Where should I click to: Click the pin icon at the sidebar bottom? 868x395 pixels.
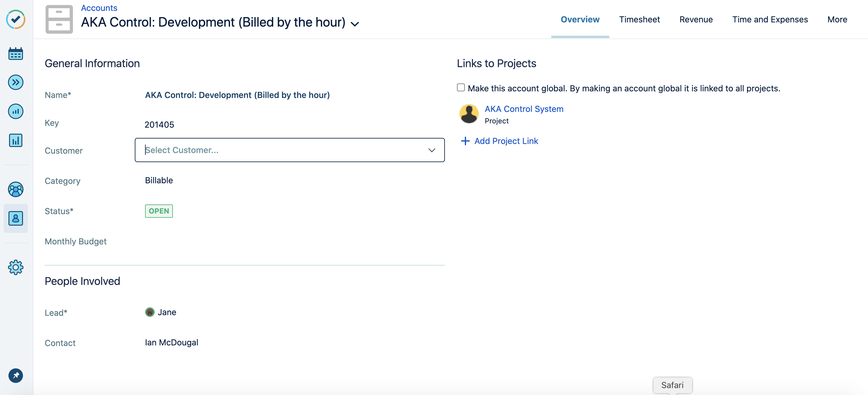[15, 375]
